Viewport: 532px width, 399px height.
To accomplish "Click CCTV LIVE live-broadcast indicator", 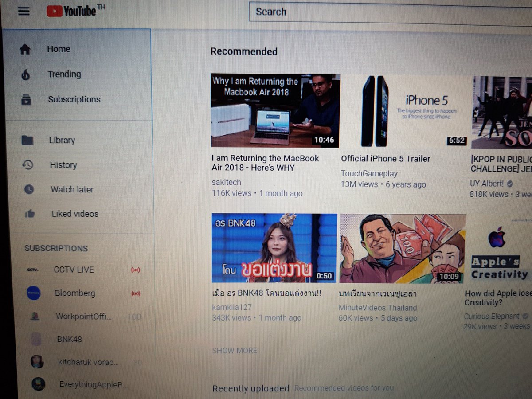I will click(x=135, y=270).
